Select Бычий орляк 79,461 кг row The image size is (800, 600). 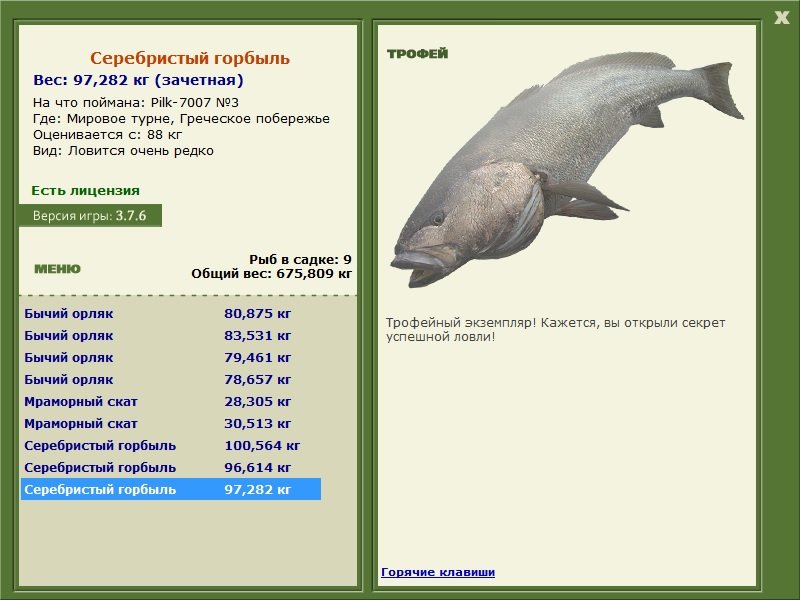coord(171,358)
